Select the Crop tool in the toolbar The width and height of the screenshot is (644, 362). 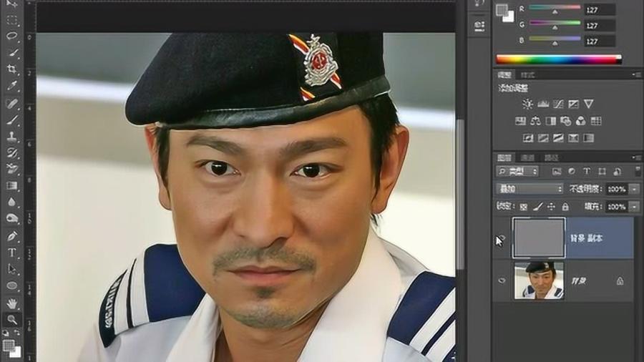click(x=12, y=69)
